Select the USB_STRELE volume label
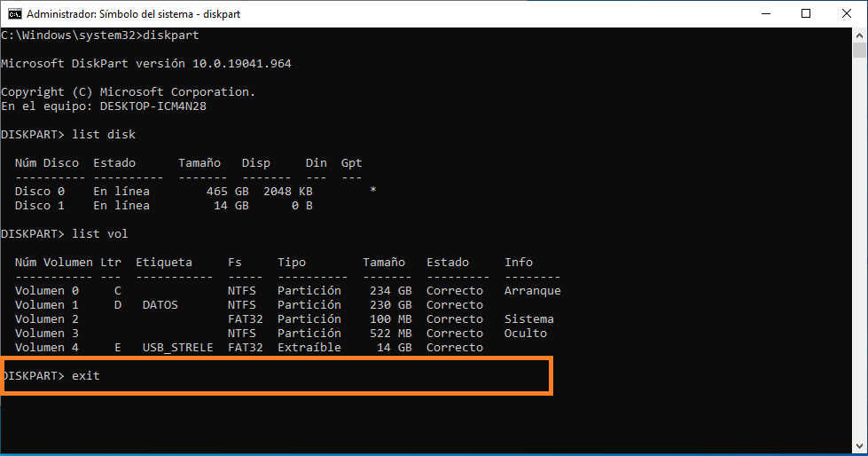This screenshot has height=456, width=868. point(177,348)
